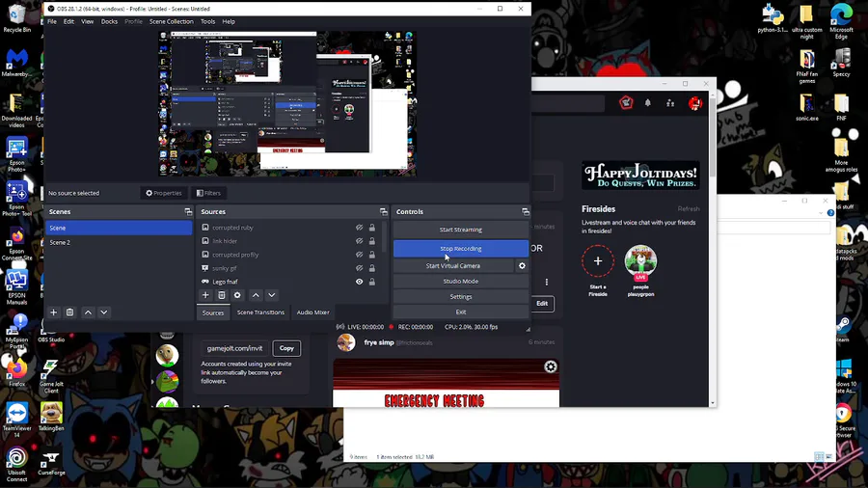Open the Scene Collection menu
868x488 pixels.
tap(172, 21)
